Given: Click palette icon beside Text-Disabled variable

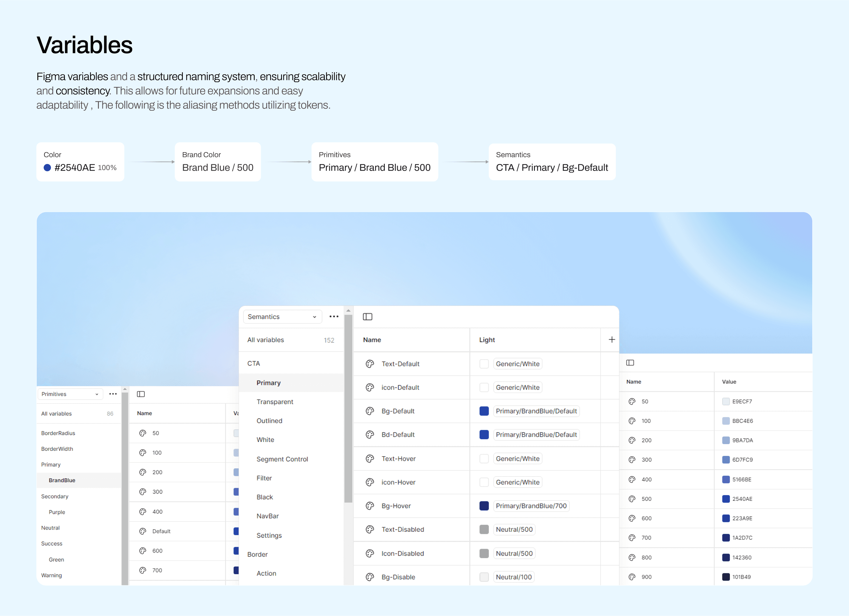Looking at the screenshot, I should point(370,529).
